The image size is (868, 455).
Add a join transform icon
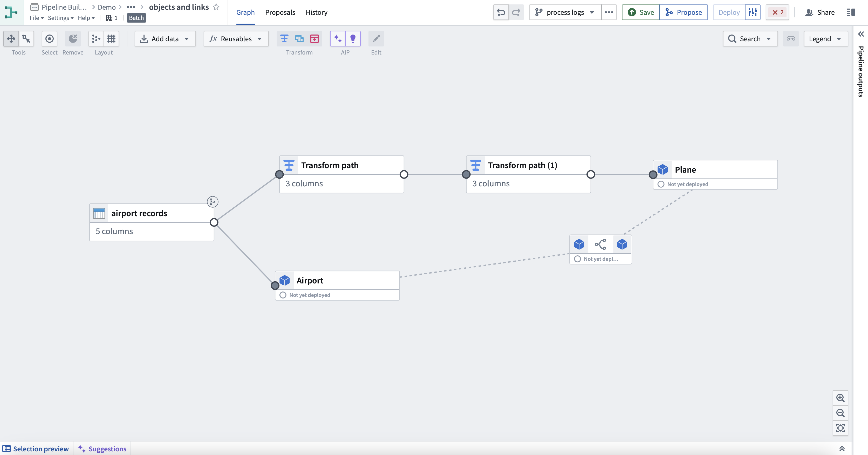click(299, 39)
